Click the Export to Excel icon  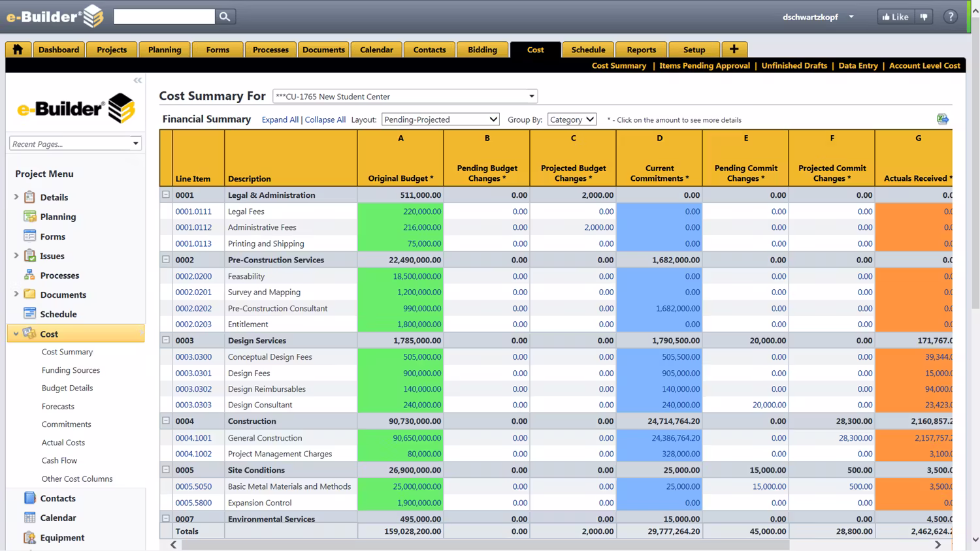click(x=942, y=119)
